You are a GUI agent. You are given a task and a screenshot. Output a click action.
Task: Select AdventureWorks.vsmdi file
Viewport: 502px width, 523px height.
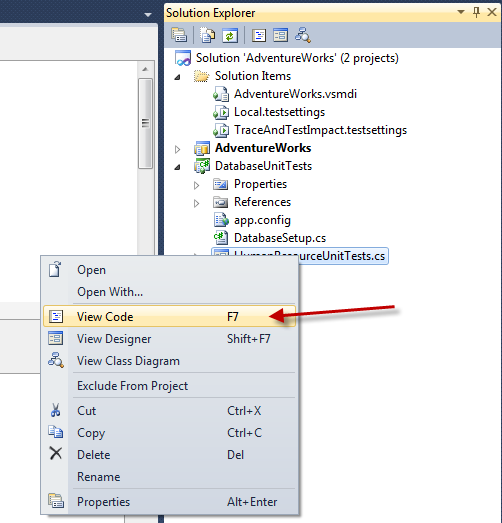click(x=295, y=94)
